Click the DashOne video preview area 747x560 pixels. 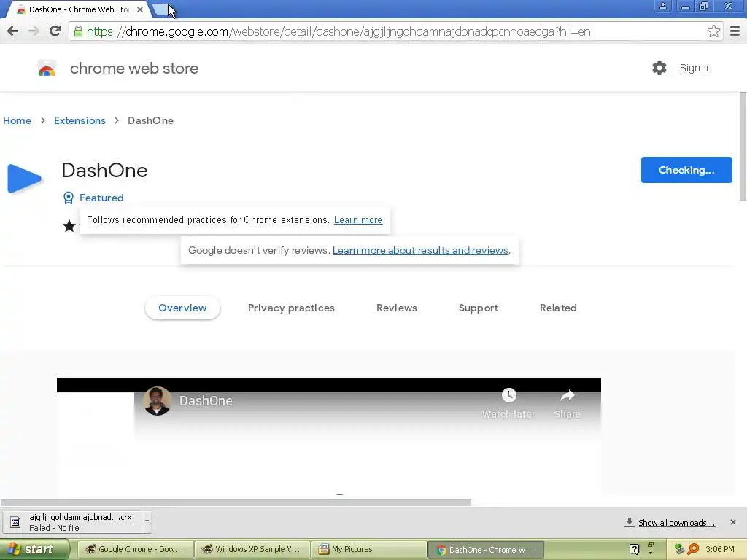(x=329, y=436)
